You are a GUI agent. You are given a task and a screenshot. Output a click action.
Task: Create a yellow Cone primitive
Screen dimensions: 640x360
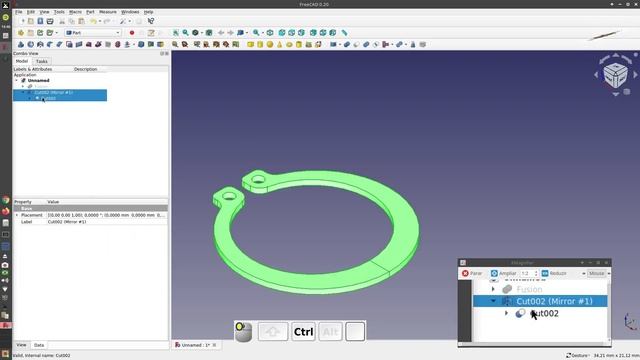pyautogui.click(x=280, y=44)
